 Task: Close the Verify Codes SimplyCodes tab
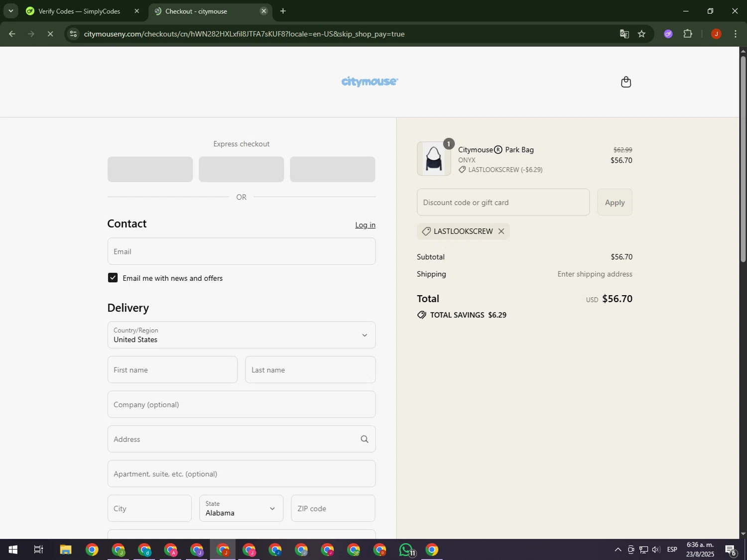tap(137, 11)
